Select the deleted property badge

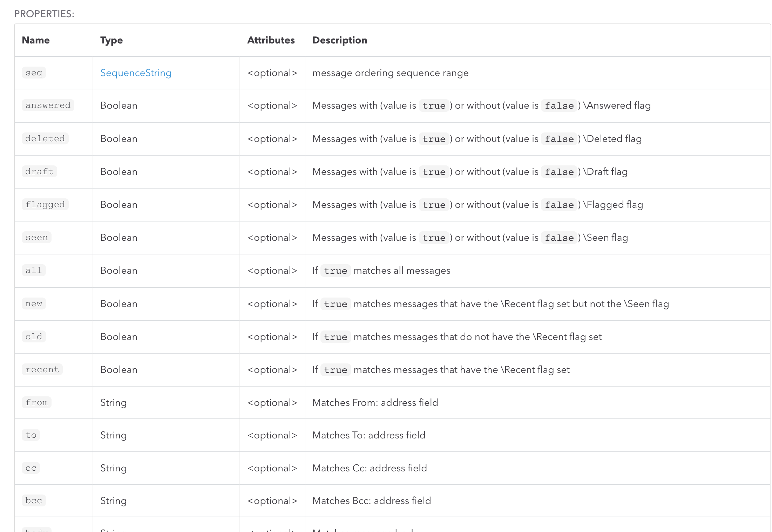pos(45,138)
